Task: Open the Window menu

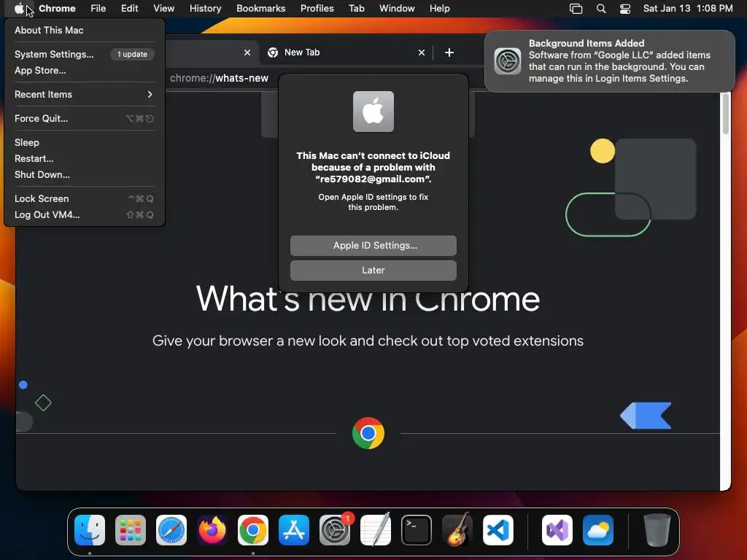Action: pyautogui.click(x=397, y=9)
